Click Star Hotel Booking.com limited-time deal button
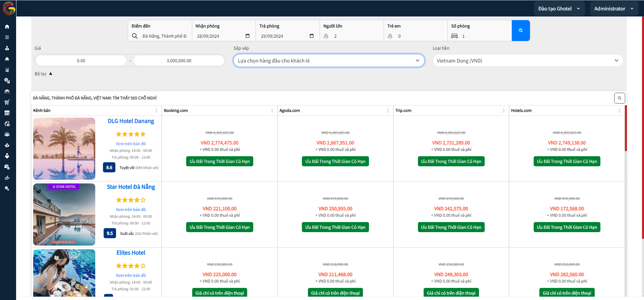644x300 pixels. coord(220,227)
